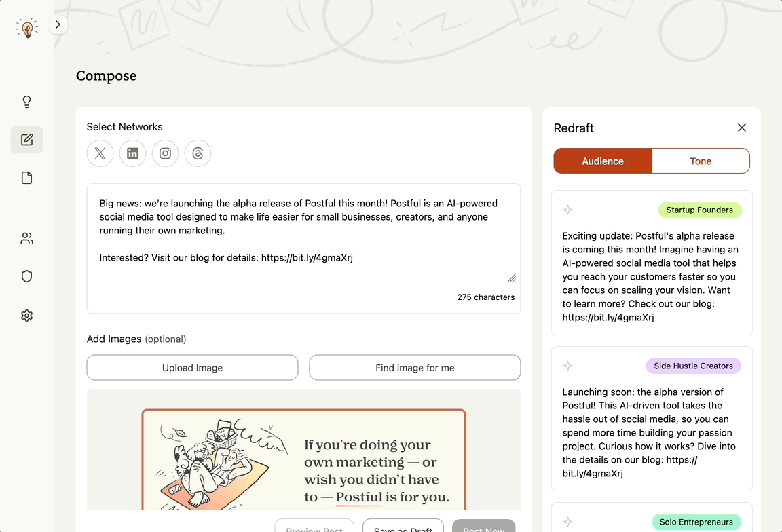Switch to the Tone tab

coord(701,161)
